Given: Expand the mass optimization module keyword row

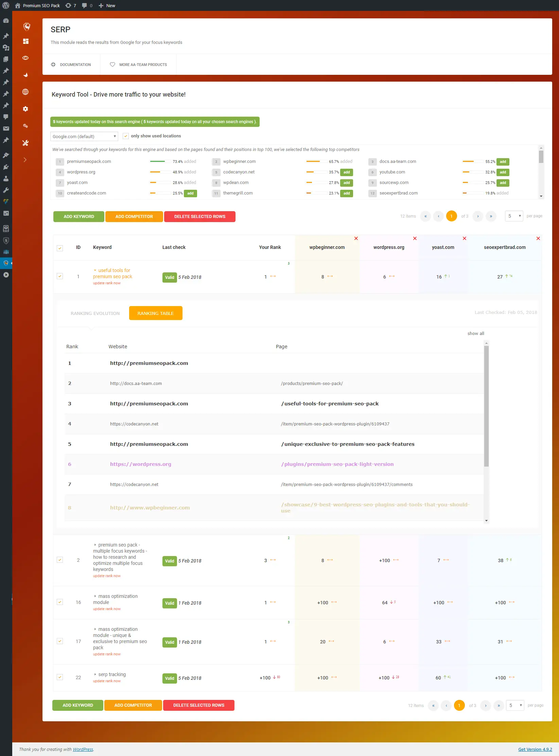Looking at the screenshot, I should (x=95, y=596).
